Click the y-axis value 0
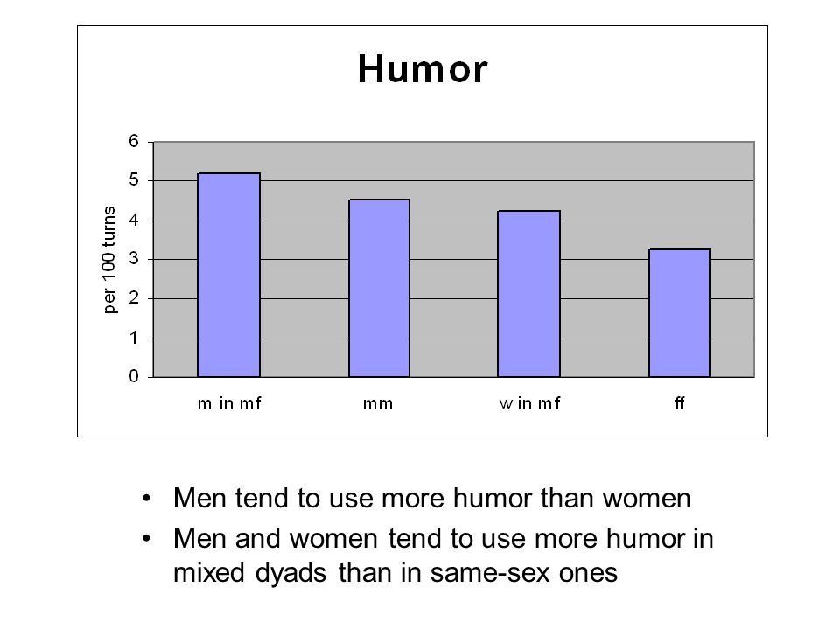 134,376
